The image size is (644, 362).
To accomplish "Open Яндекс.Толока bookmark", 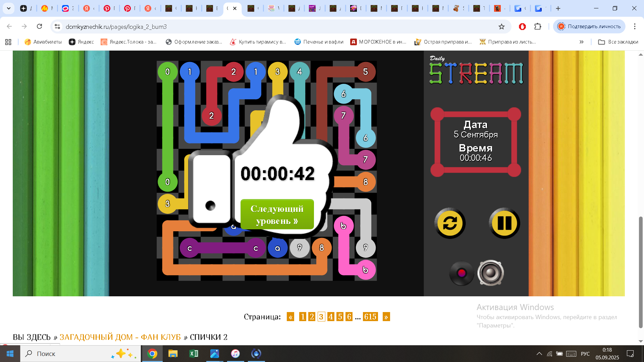I will click(129, 42).
